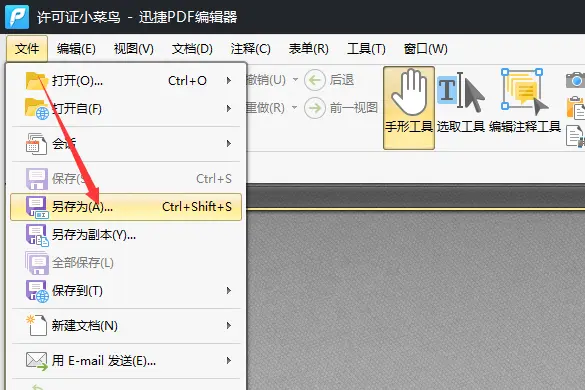The image size is (585, 390).
Task: Open the 表单(R) menu
Action: click(309, 49)
